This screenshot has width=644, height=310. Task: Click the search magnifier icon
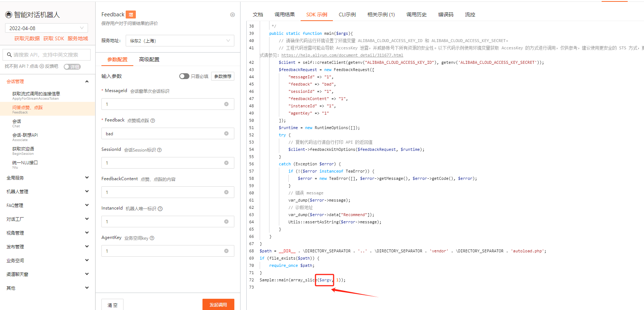tap(9, 55)
